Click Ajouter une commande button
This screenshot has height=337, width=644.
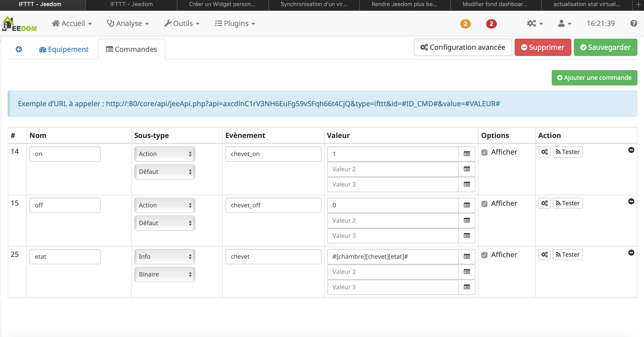click(x=594, y=78)
